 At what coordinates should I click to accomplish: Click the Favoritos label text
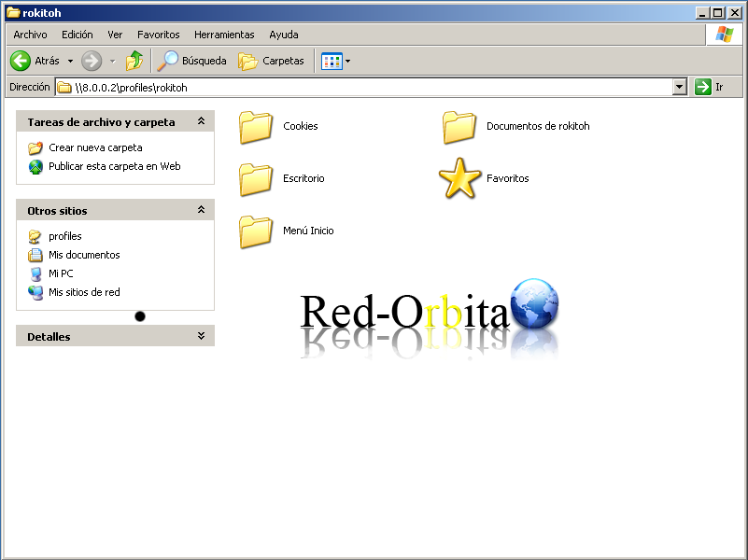point(508,178)
